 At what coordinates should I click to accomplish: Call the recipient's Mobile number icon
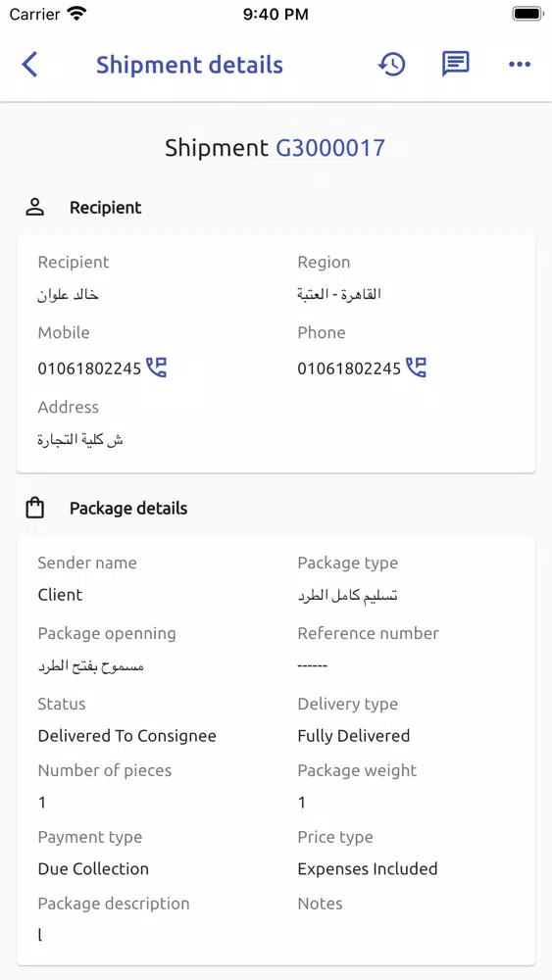[x=157, y=367]
